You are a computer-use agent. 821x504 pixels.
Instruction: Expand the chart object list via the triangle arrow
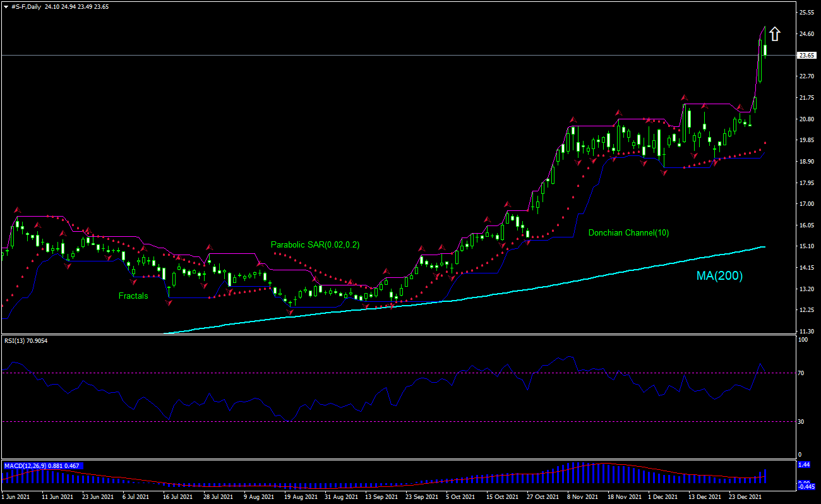coord(5,5)
